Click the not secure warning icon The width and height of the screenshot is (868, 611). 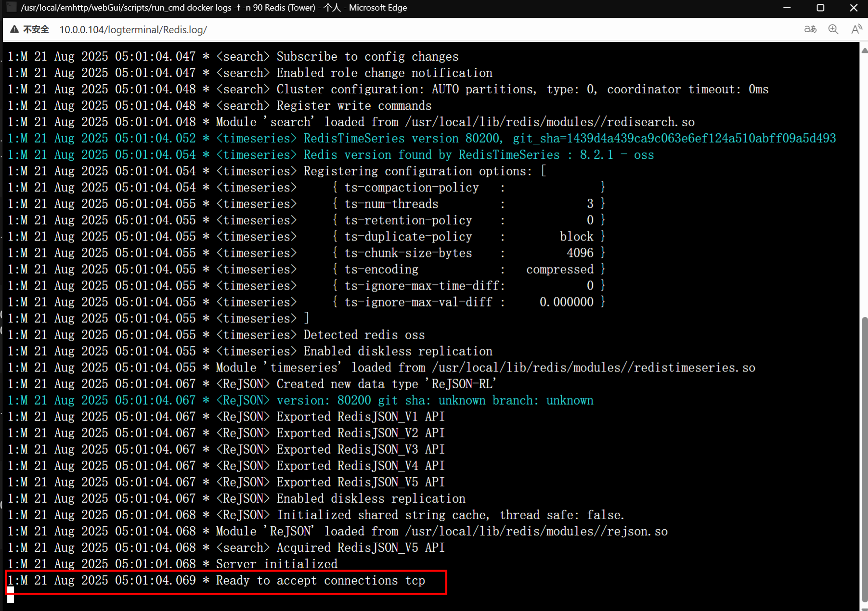[14, 29]
